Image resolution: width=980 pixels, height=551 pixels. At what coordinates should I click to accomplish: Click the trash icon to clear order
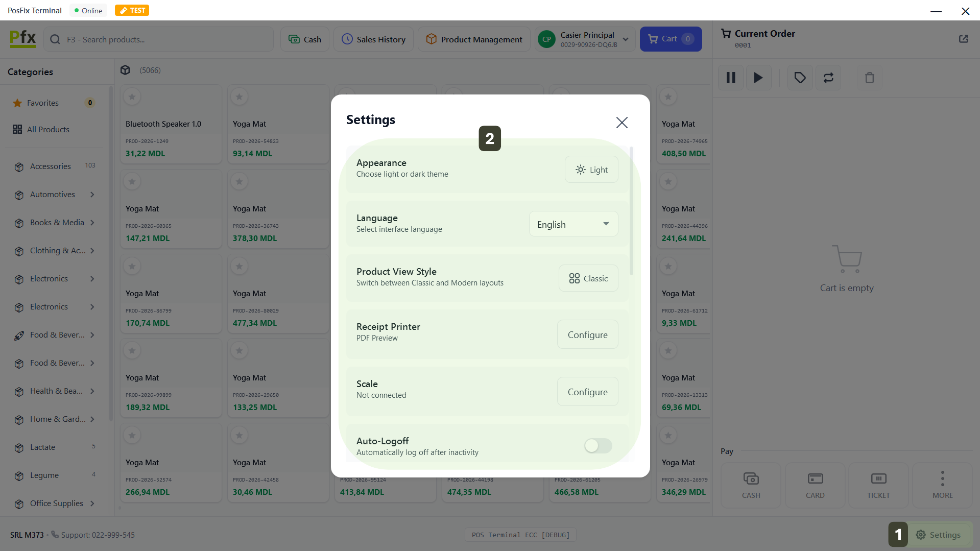click(869, 78)
